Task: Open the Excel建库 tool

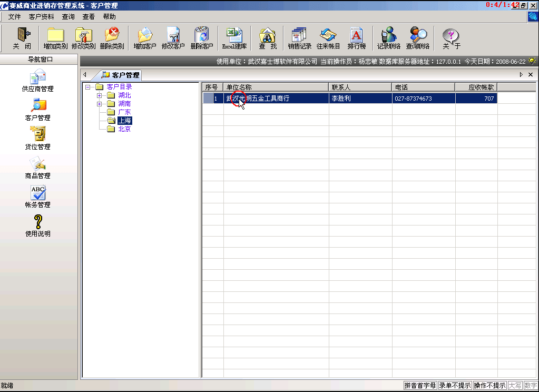Action: click(x=234, y=38)
